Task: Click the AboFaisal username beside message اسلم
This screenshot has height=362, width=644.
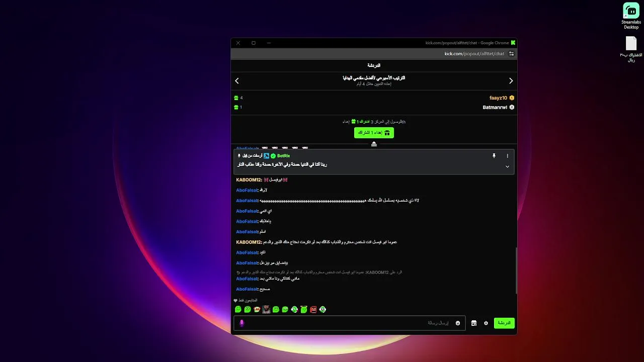Action: pyautogui.click(x=247, y=232)
